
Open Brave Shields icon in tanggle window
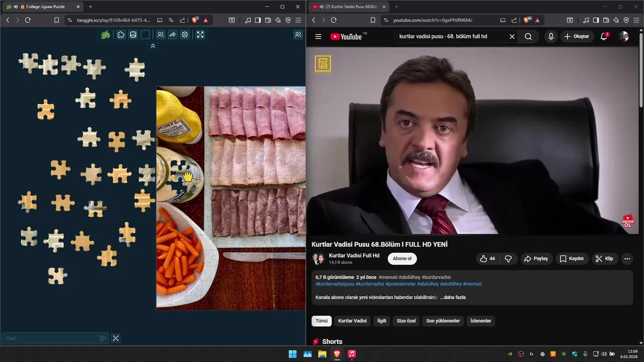[195, 20]
